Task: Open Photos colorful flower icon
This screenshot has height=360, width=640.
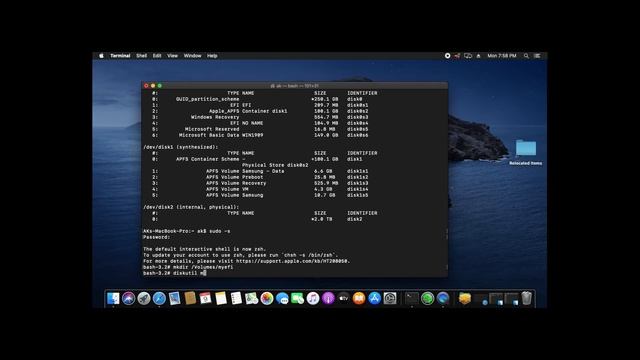Action: (x=267, y=298)
